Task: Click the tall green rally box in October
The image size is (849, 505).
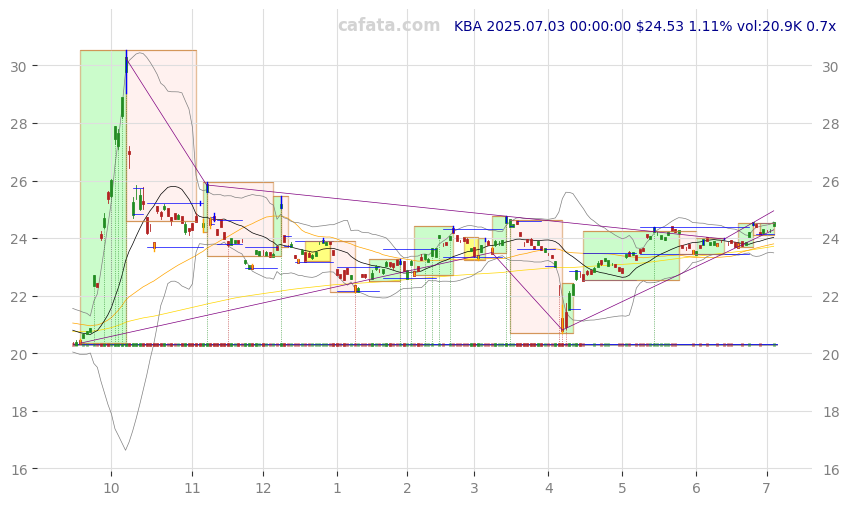Action: click(103, 197)
